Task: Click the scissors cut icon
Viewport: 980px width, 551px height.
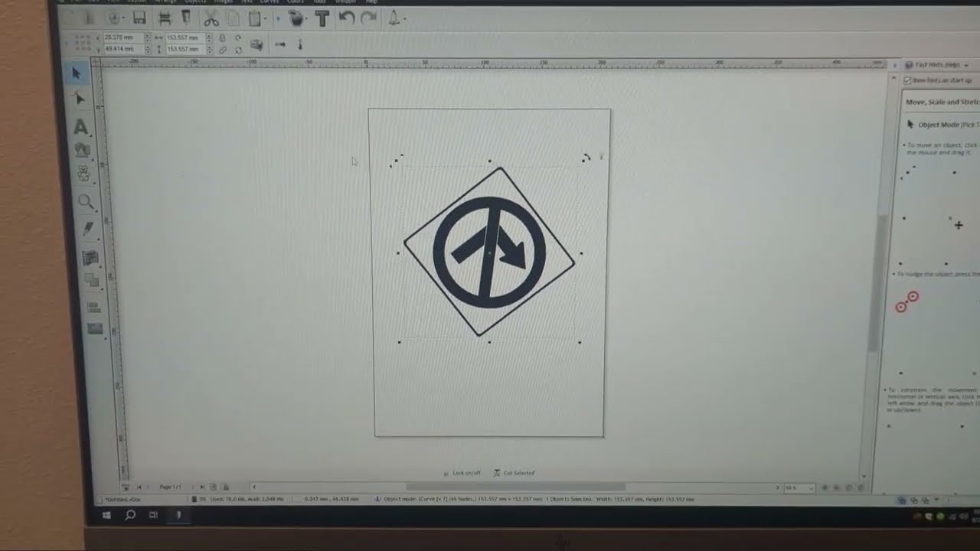Action: (211, 18)
